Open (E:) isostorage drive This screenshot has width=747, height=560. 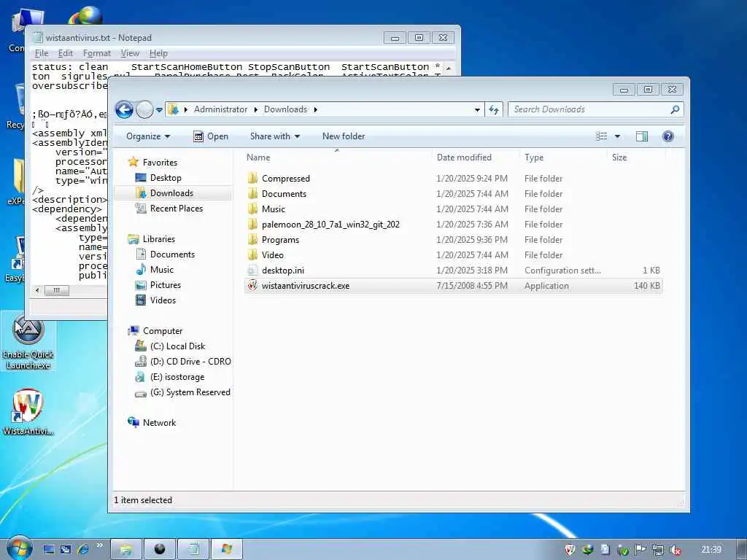pos(177,377)
